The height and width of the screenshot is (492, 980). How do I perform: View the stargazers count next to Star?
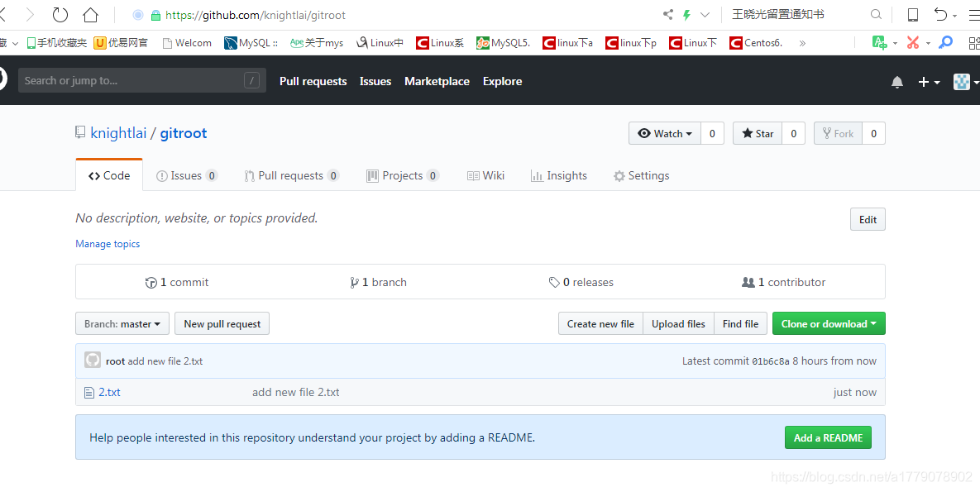(x=794, y=133)
